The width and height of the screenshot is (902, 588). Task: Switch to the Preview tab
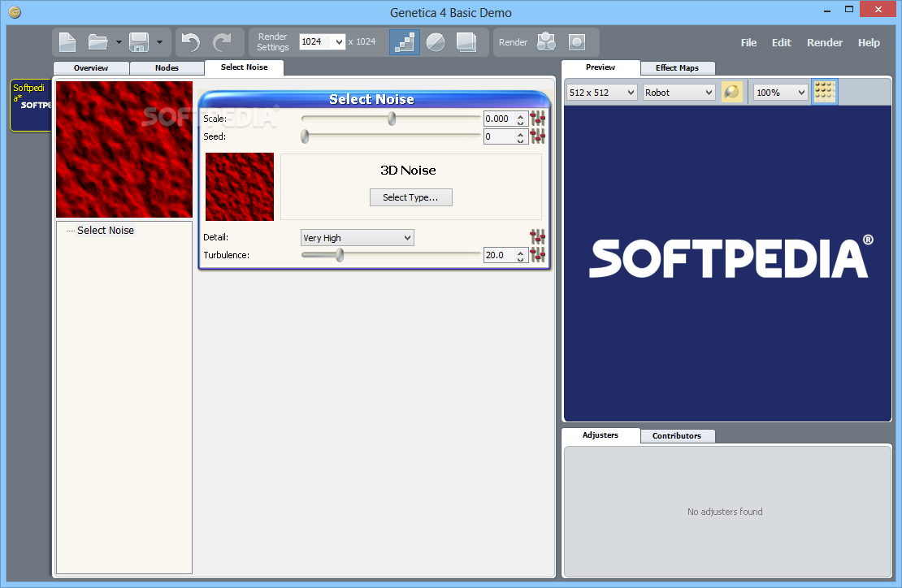pyautogui.click(x=601, y=67)
